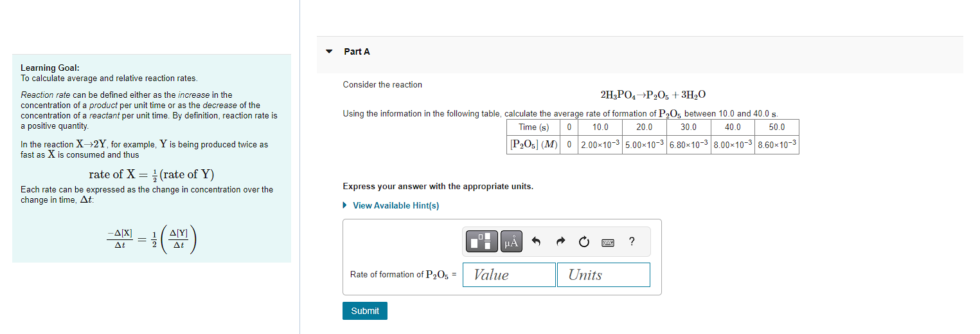
Task: Redo the answer edit
Action: click(x=560, y=242)
